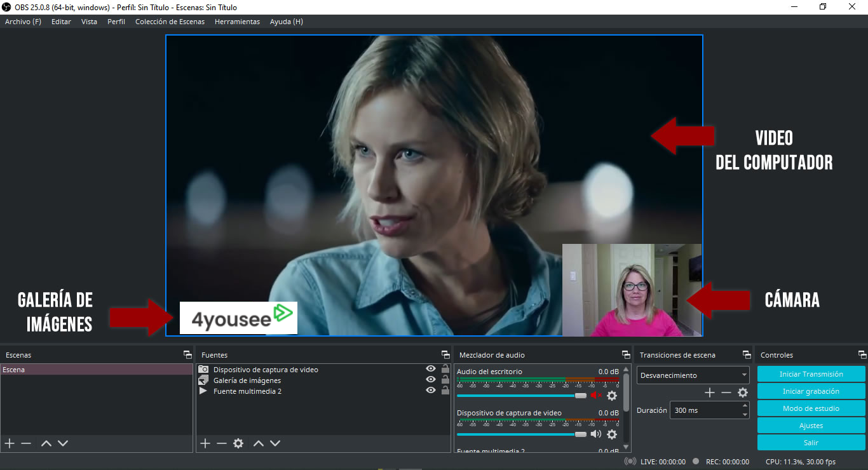Image resolution: width=868 pixels, height=470 pixels.
Task: Open the Desvanecimiento transition dropdown
Action: 693,375
